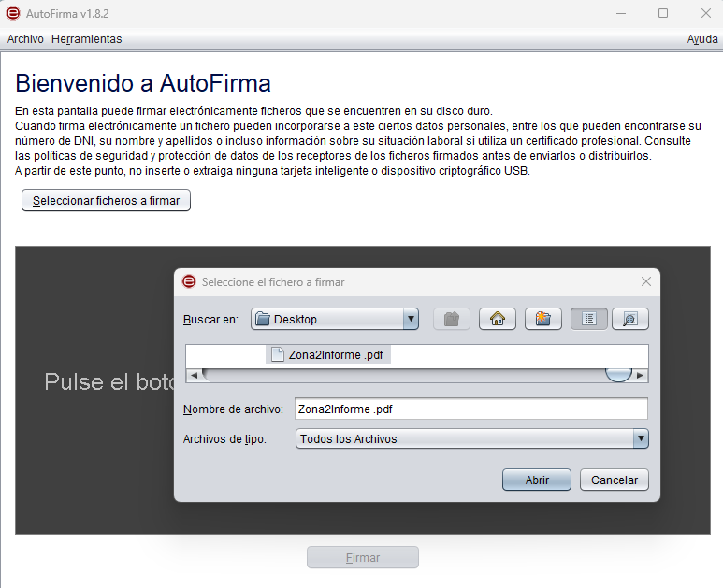Screen dimensions: 723x588
Task: Open the Buscar en Desktop dropdown
Action: coord(335,319)
